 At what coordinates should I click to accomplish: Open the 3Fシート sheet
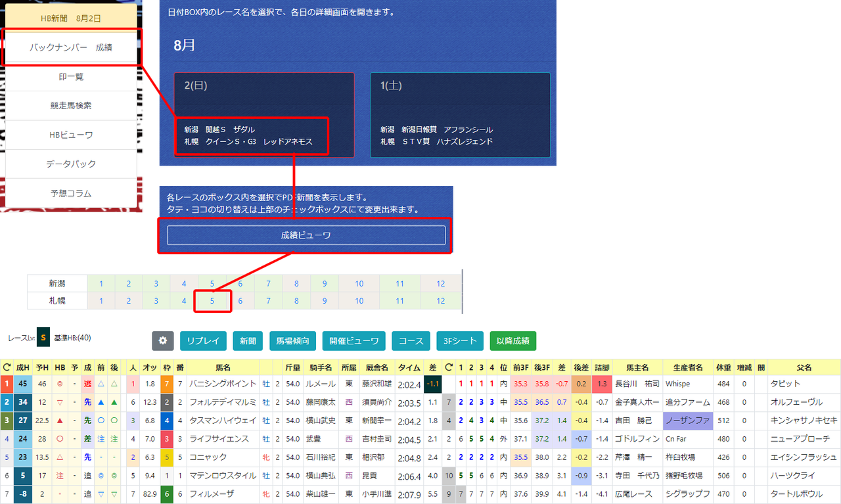[x=461, y=341]
